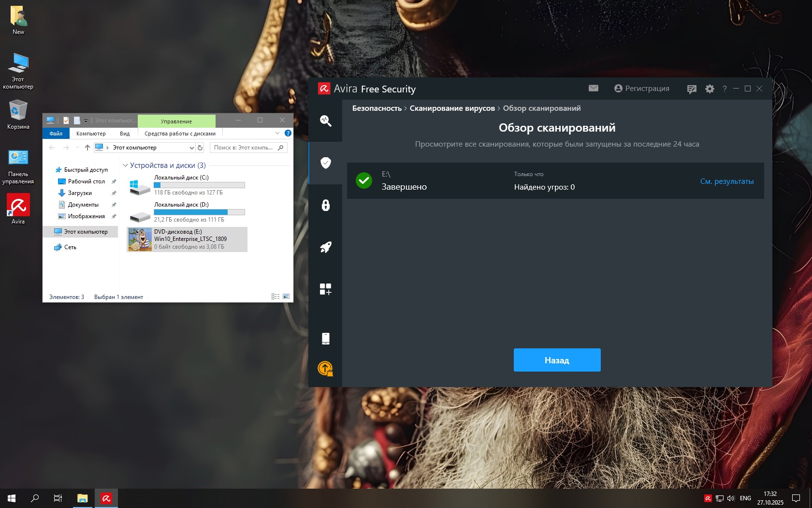
Task: Open the Avira modules grid-plus sidebar icon
Action: (325, 289)
